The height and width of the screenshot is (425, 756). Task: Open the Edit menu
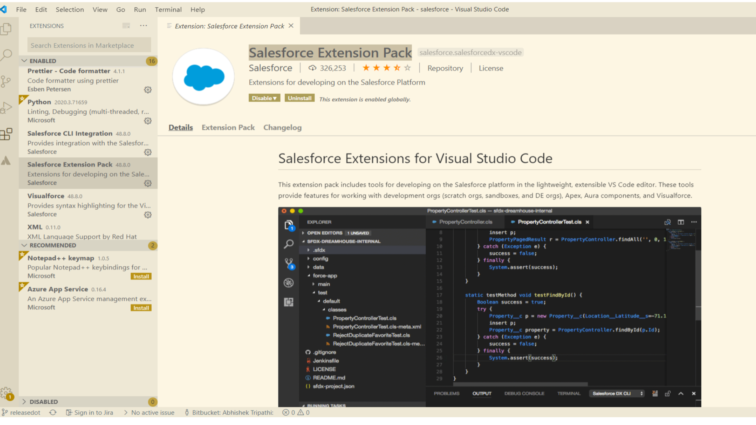(x=41, y=9)
